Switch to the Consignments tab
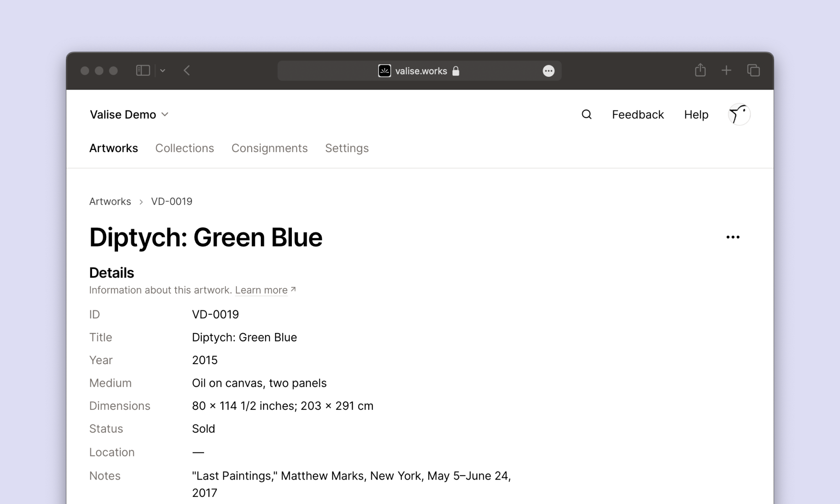 pyautogui.click(x=269, y=148)
